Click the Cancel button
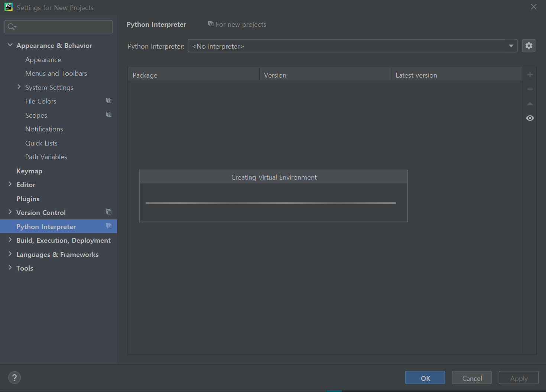 (x=472, y=378)
